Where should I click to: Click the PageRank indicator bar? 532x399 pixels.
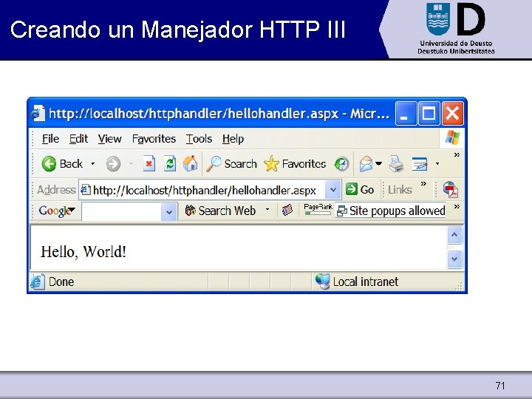(318, 210)
